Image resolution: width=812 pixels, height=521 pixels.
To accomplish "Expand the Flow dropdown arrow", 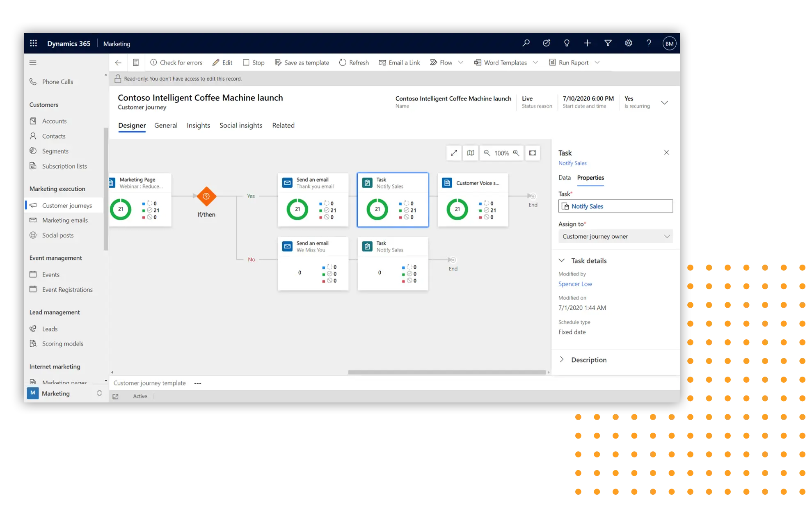I will click(x=461, y=62).
